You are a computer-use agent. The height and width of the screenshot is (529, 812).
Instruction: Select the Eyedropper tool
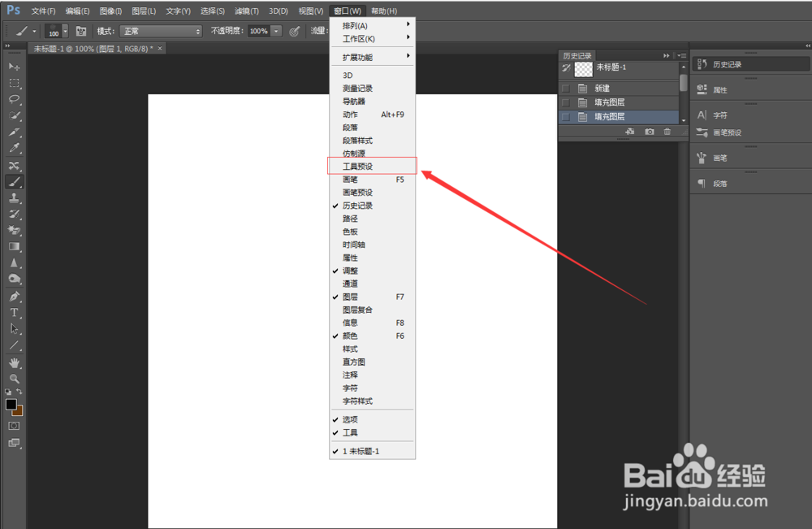[14, 148]
